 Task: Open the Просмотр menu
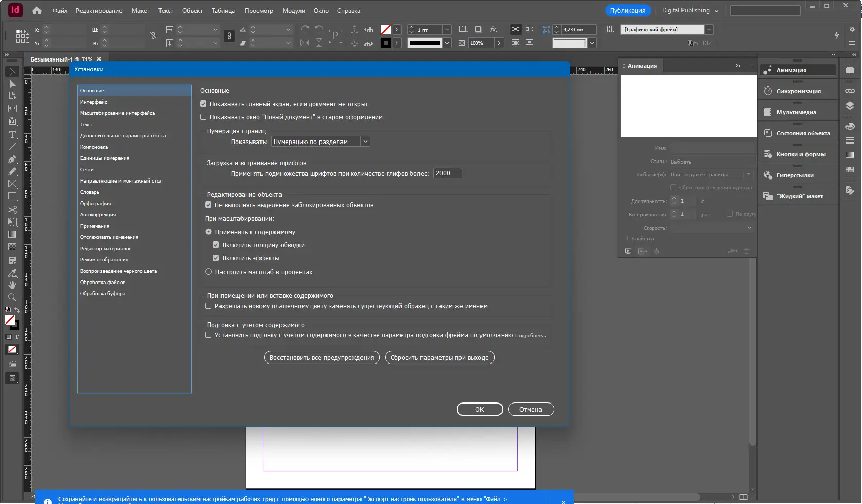point(259,11)
